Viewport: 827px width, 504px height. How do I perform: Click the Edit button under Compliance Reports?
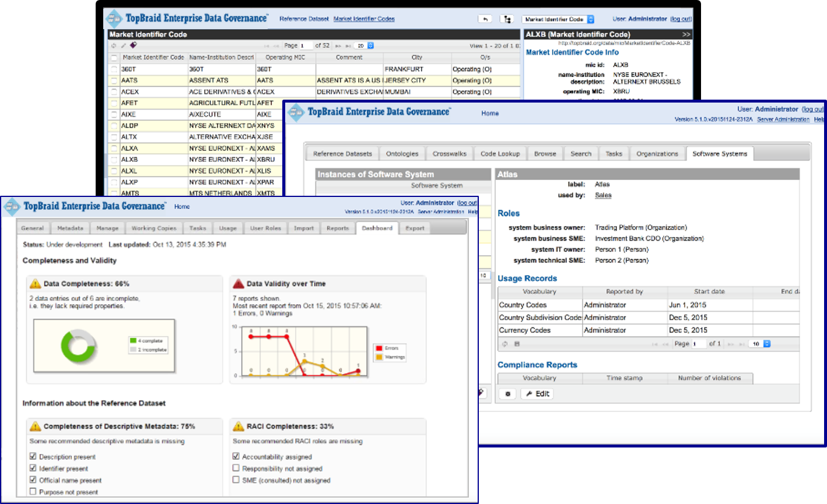[537, 394]
